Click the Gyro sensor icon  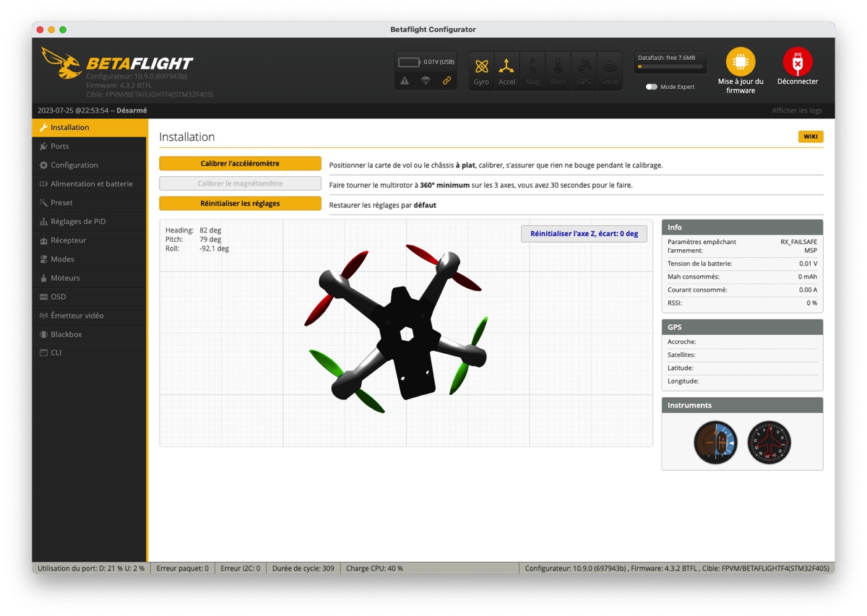(481, 71)
